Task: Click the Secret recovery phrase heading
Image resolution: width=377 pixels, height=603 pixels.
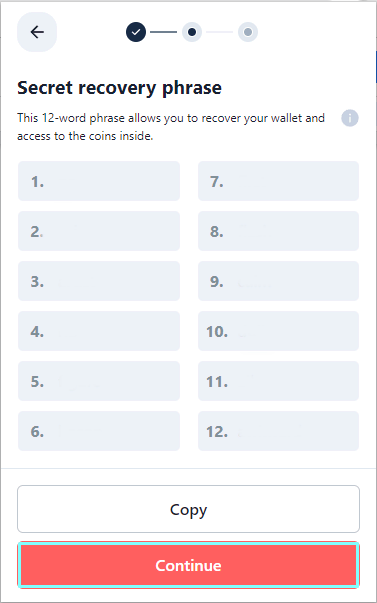Action: (120, 88)
